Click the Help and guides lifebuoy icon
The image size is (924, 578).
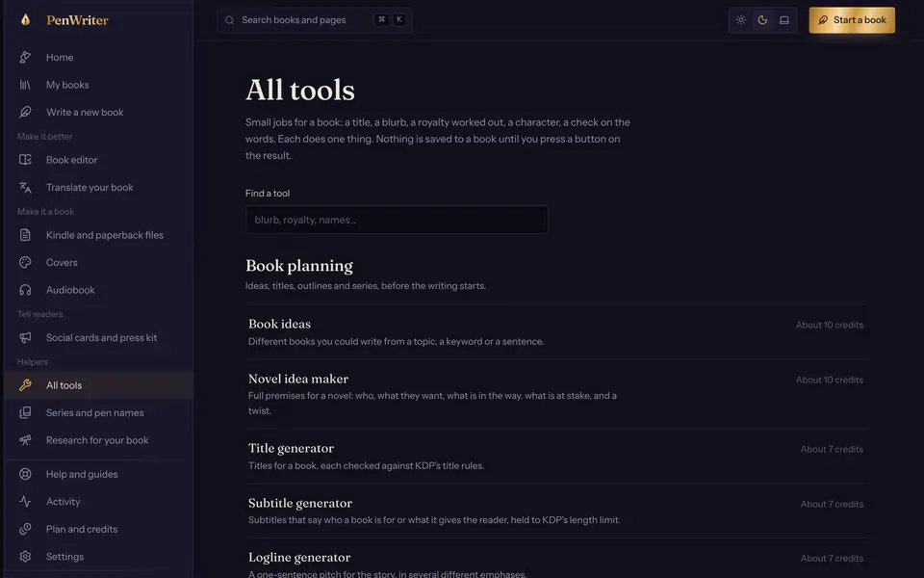tap(25, 474)
